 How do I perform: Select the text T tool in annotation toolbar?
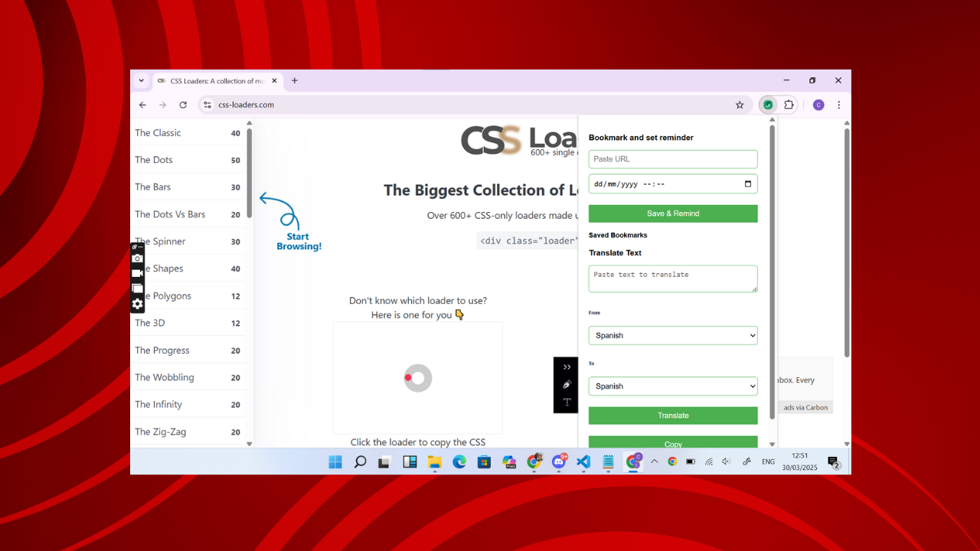click(567, 402)
